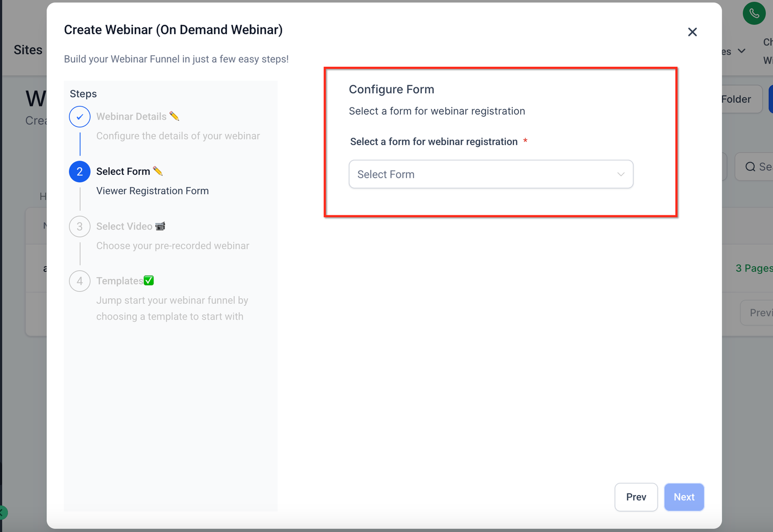Open the Select Form dropdown
Screen dimensions: 773x532
[x=490, y=174]
